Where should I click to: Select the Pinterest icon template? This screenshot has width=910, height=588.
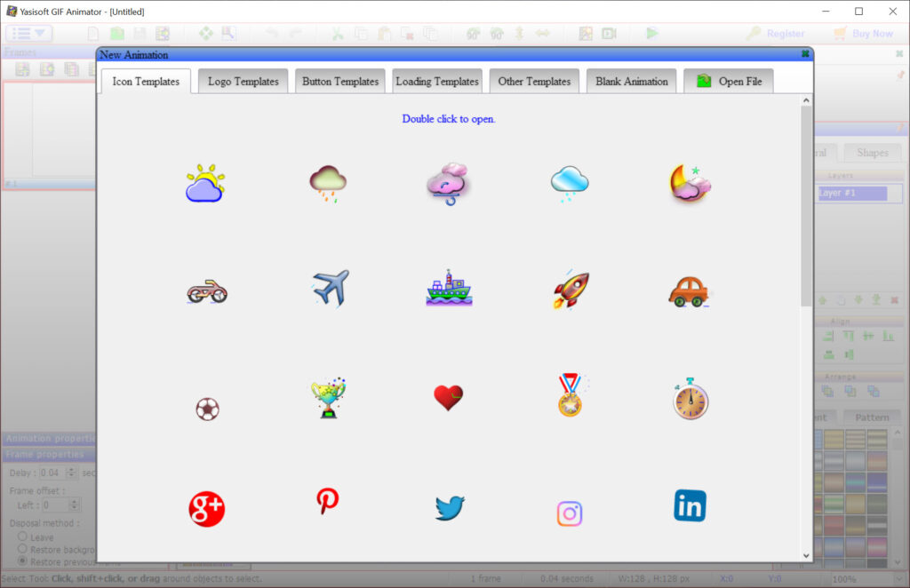(327, 500)
